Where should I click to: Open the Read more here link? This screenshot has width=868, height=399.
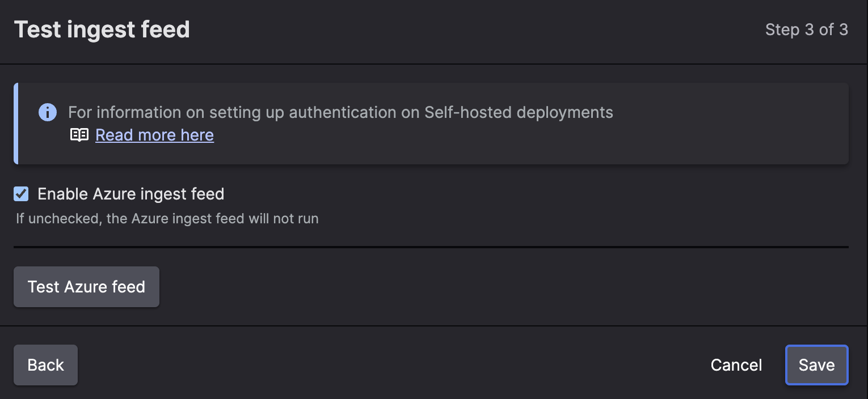tap(154, 134)
